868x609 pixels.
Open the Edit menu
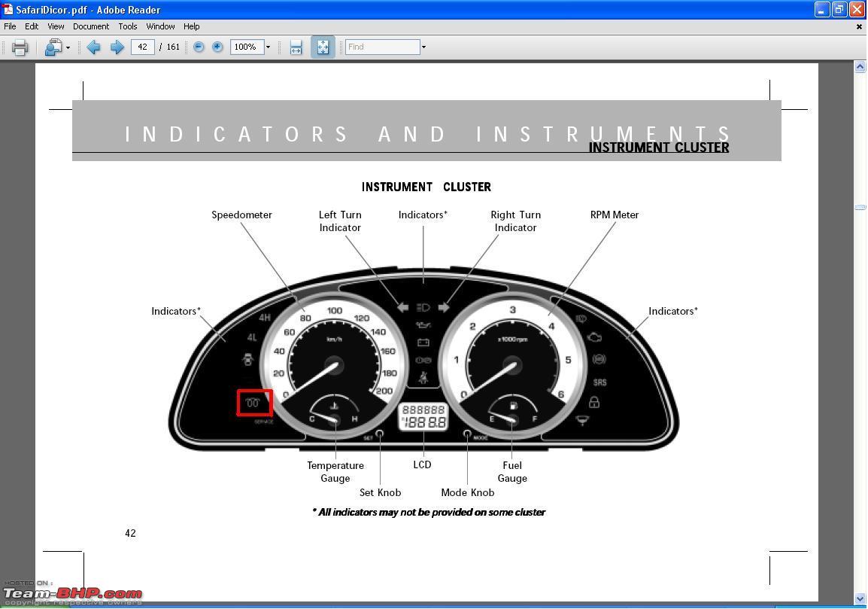32,26
